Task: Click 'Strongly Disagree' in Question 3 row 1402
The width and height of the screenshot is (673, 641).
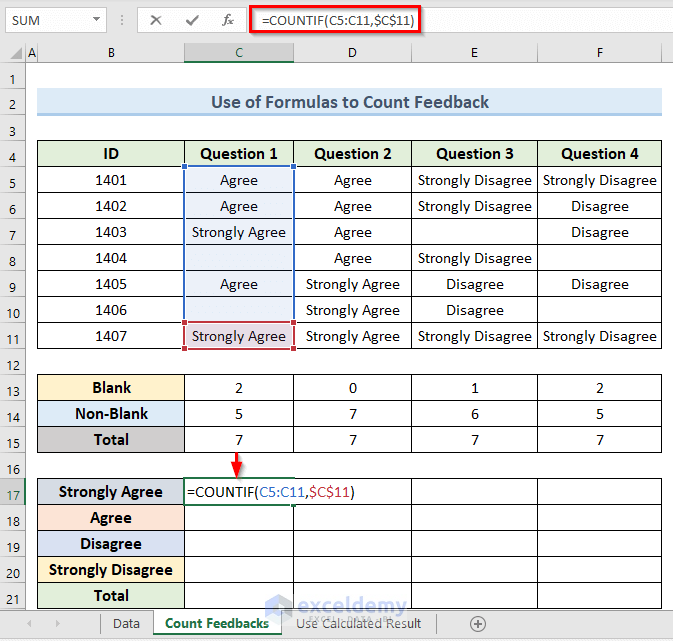Action: click(474, 206)
